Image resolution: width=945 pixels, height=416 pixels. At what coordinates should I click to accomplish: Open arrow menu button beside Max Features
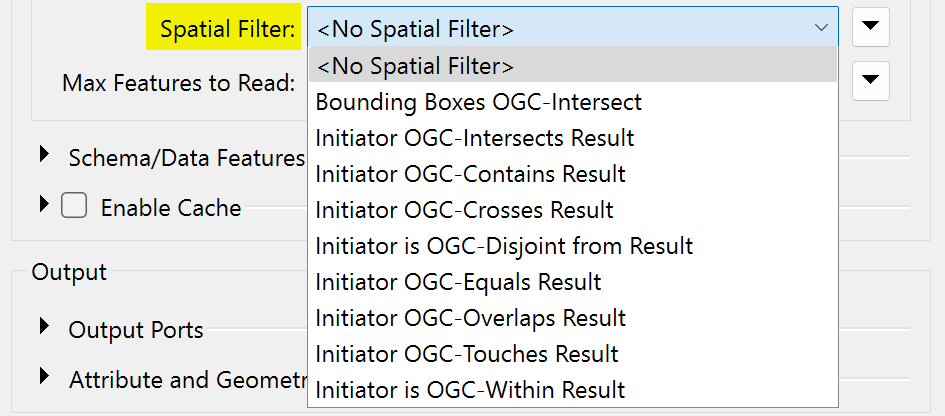[x=871, y=80]
